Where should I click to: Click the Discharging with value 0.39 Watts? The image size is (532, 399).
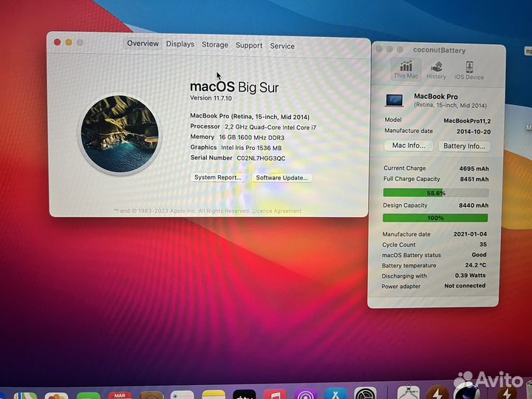coord(470,275)
